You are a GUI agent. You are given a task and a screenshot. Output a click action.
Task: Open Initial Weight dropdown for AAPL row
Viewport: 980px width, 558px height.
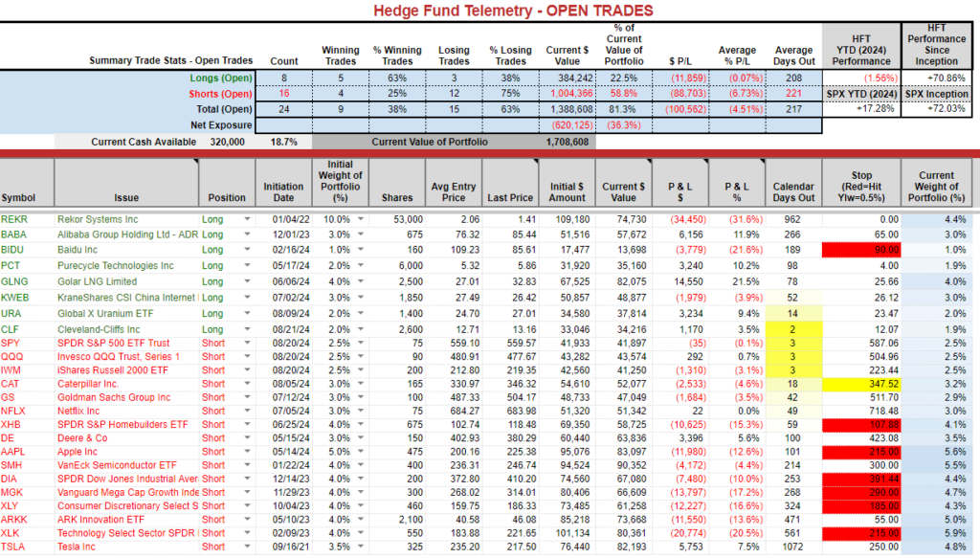(361, 452)
